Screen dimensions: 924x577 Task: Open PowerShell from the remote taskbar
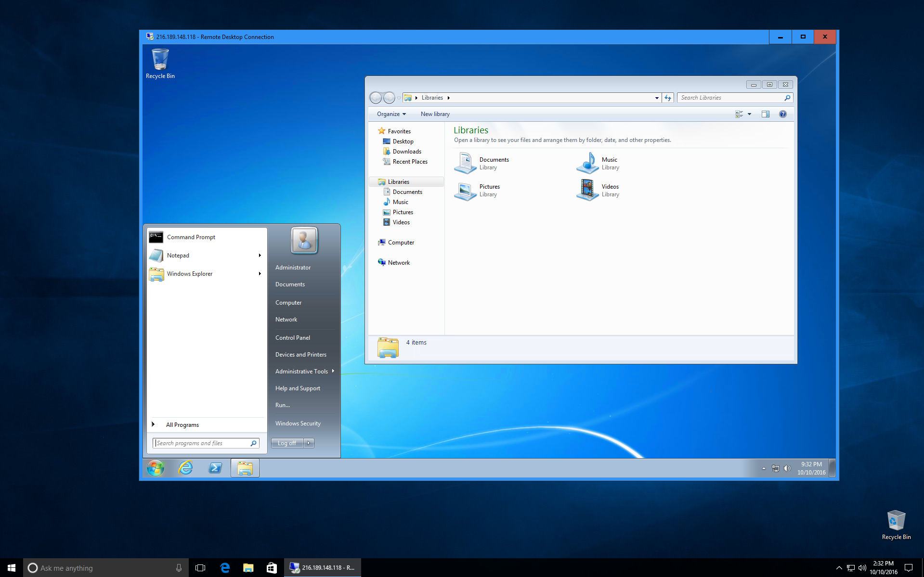[x=215, y=468]
